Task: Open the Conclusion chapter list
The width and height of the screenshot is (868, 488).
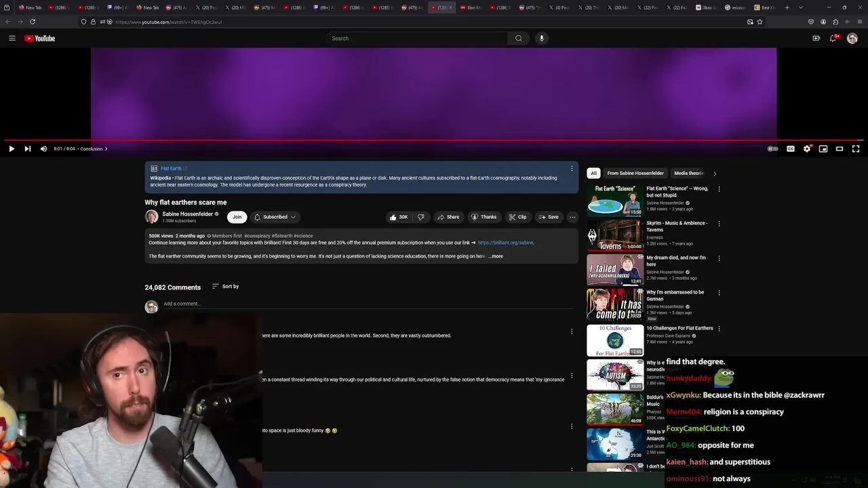Action: point(94,149)
